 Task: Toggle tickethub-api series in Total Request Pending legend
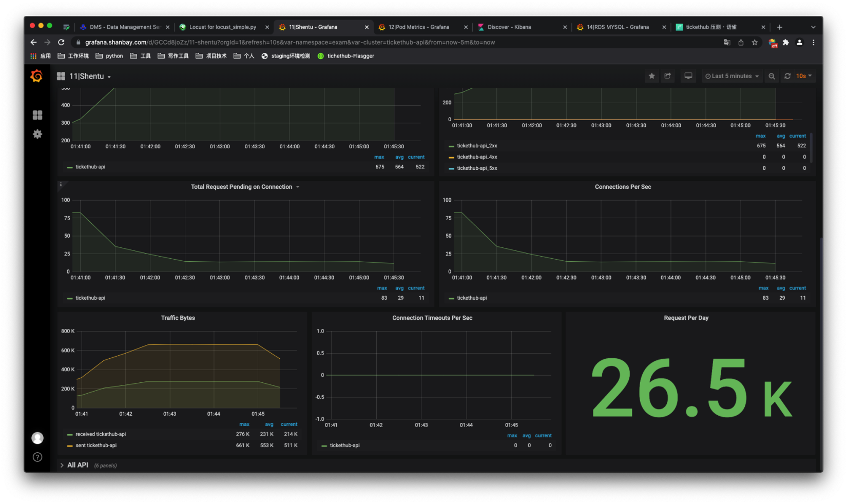point(90,298)
